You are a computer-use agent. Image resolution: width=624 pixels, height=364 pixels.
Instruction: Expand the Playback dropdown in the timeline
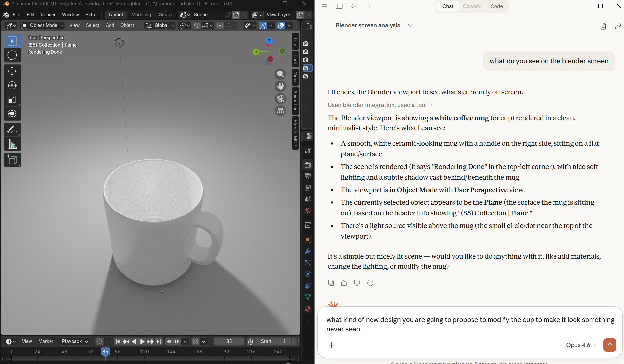coord(73,341)
